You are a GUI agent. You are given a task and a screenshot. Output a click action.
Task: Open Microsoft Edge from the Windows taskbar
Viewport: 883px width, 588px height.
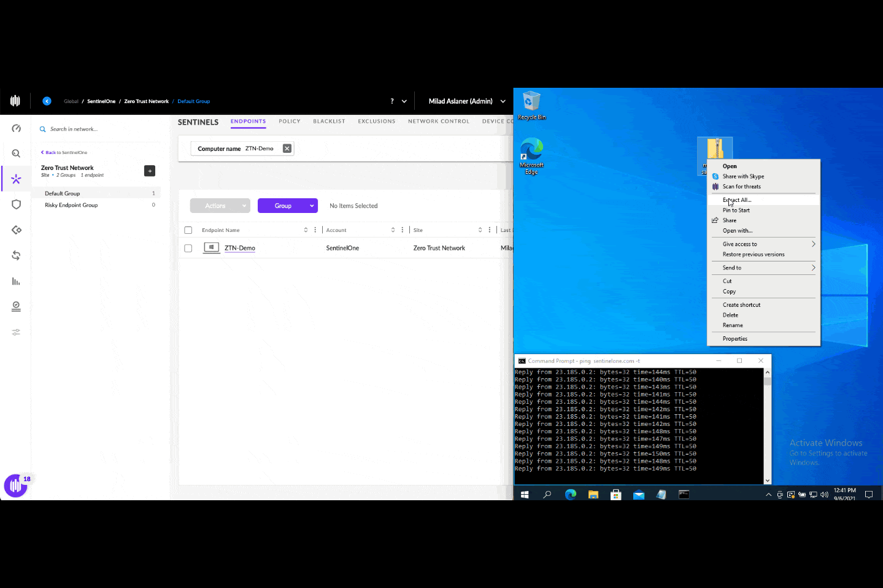(570, 495)
